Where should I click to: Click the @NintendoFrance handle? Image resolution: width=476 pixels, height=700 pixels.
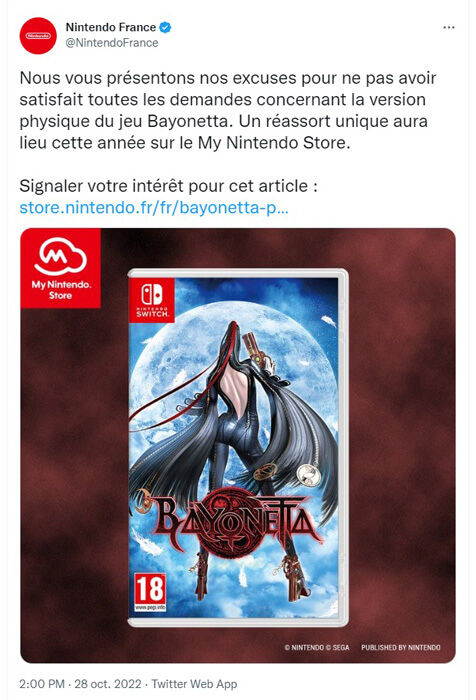point(112,43)
